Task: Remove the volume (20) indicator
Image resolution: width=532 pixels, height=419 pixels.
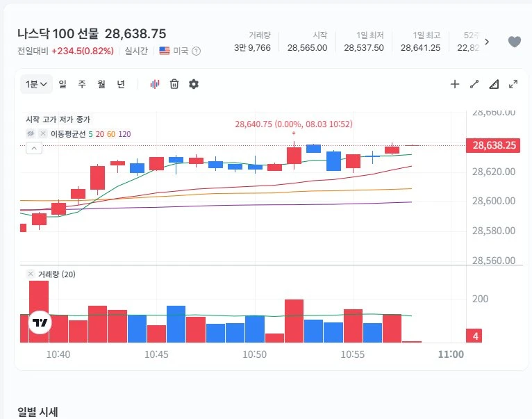Action: [x=31, y=274]
